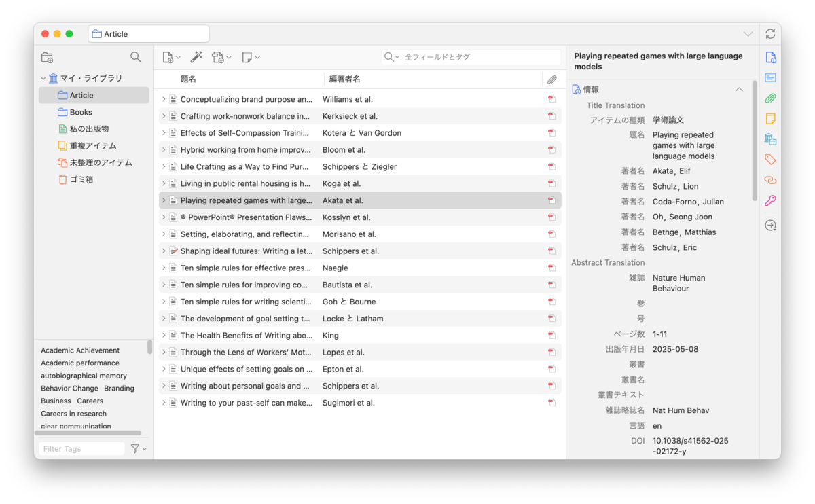Select the Attachments paperclip pane icon
The height and width of the screenshot is (504, 815).
[x=770, y=98]
